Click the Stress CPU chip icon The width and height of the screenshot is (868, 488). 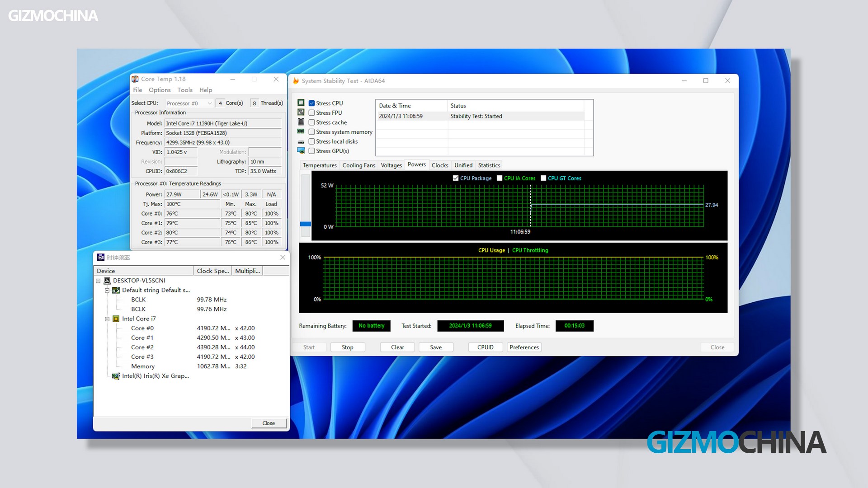301,103
